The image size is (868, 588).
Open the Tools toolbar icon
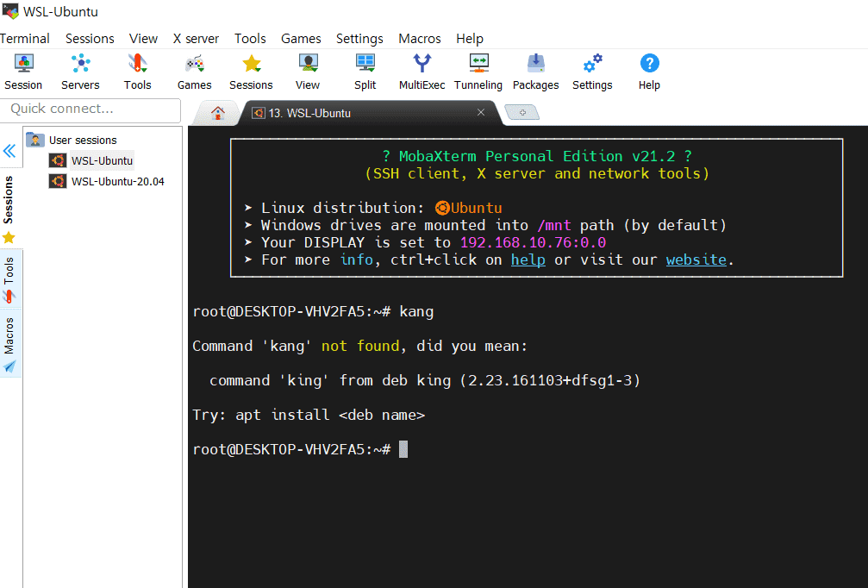(x=137, y=72)
